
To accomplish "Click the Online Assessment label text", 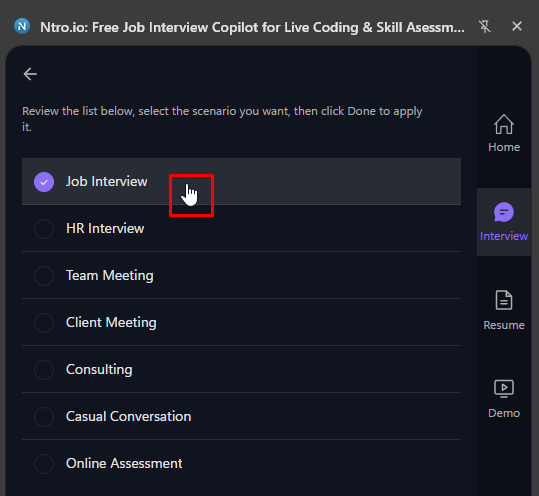I will [124, 463].
